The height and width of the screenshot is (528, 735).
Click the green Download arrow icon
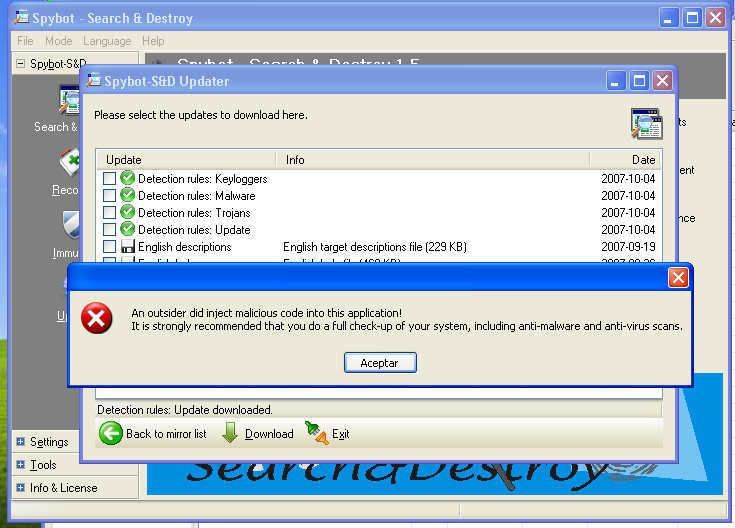coord(230,433)
